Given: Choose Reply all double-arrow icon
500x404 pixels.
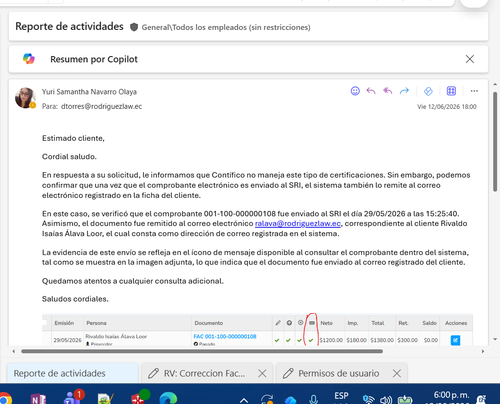Looking at the screenshot, I should (x=387, y=91).
